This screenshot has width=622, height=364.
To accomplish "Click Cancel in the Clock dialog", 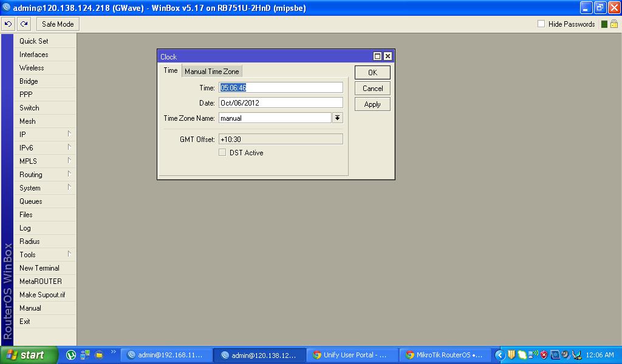I will (x=372, y=89).
